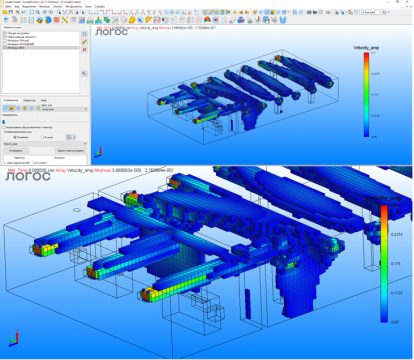
Task: Click the red square icon in second toolbar
Action: (x=57, y=20)
